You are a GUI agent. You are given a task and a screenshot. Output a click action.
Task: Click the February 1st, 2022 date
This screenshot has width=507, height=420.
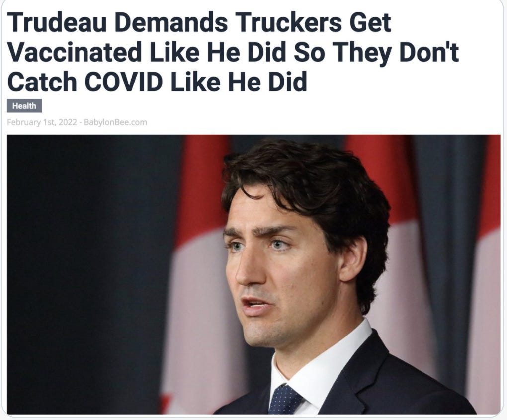tap(42, 122)
